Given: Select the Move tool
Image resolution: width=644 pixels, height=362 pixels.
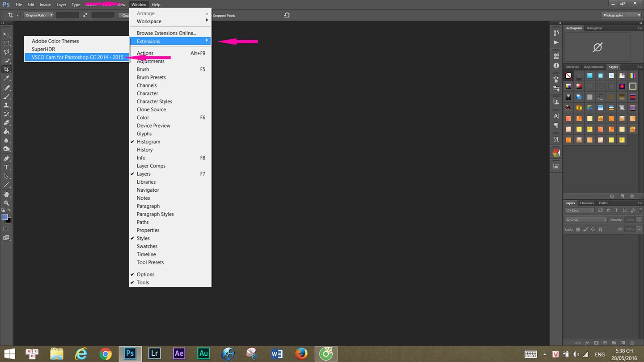Looking at the screenshot, I should point(6,34).
